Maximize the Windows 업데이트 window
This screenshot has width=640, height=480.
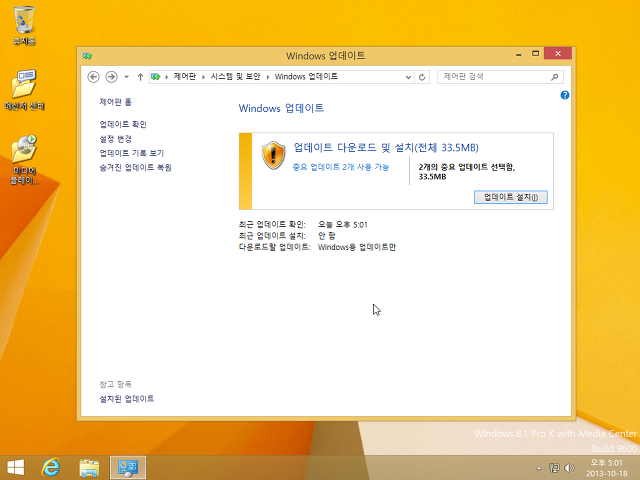pos(536,54)
